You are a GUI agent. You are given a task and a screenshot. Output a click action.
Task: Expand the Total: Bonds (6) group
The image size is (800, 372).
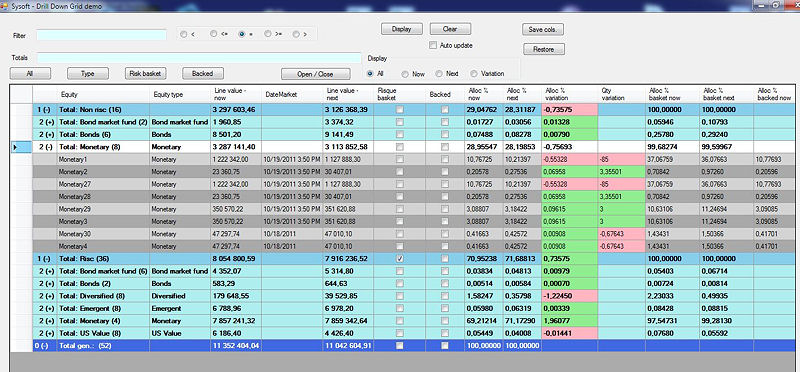[45, 135]
